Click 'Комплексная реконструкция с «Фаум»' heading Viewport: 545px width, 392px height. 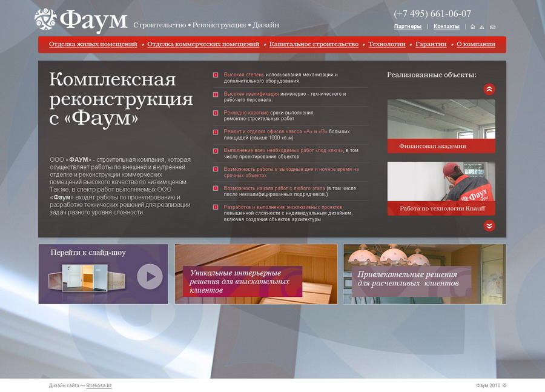pos(121,99)
